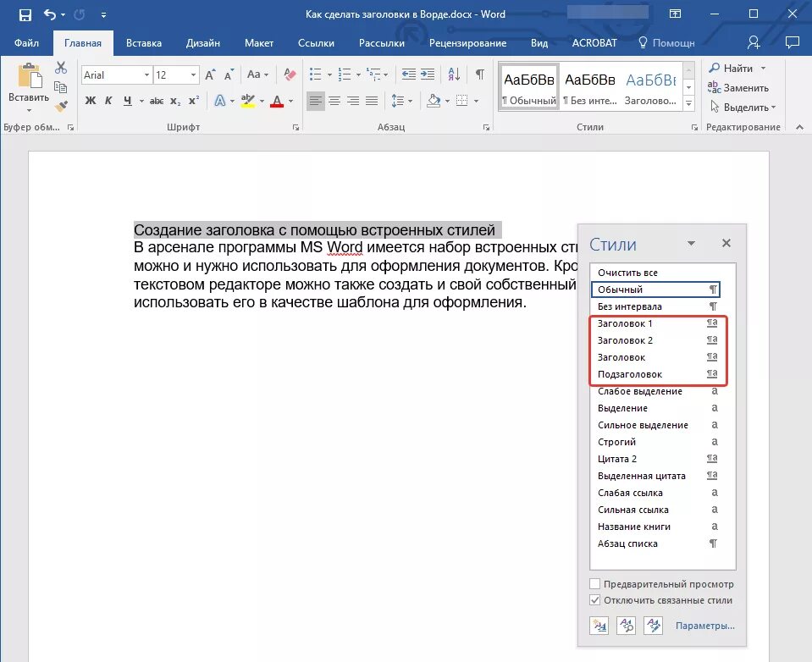Click the subscript icon

[x=174, y=101]
